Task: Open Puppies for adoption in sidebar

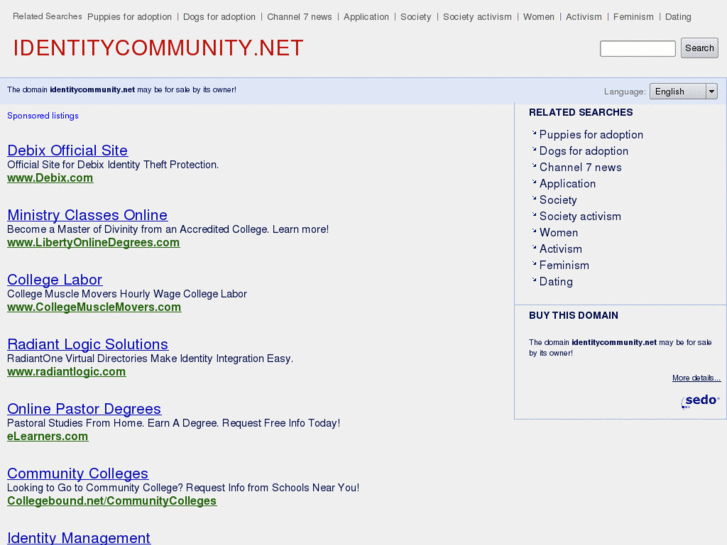Action: pos(591,135)
